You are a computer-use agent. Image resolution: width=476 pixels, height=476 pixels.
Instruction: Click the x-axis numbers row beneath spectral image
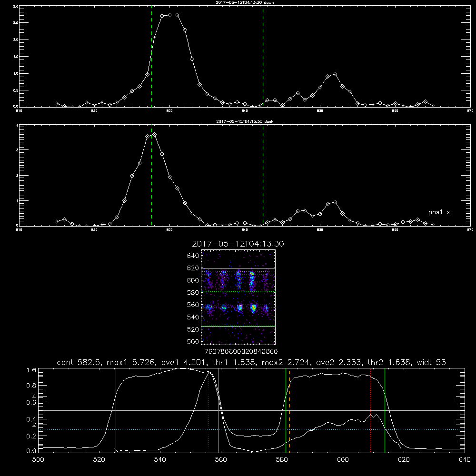click(x=241, y=352)
